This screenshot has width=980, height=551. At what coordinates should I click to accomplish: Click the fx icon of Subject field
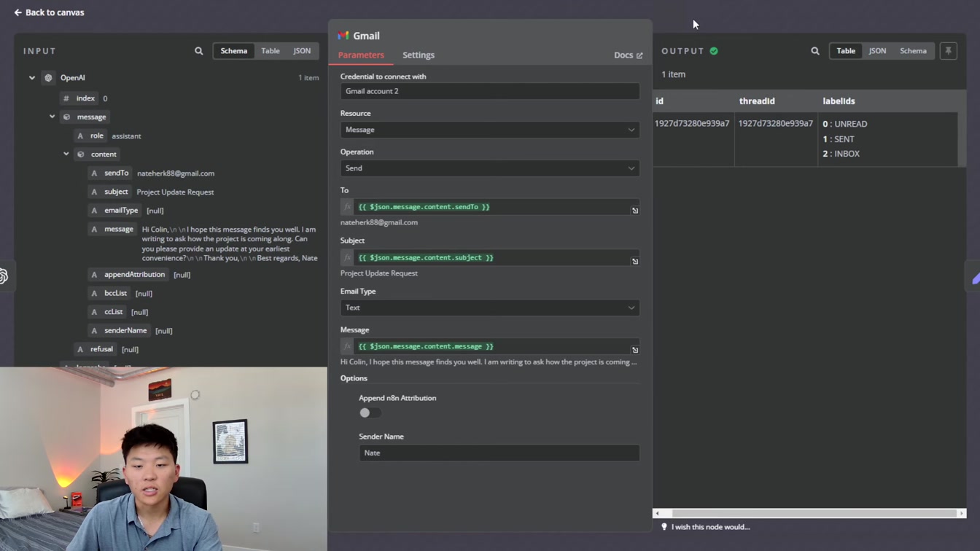coord(347,257)
